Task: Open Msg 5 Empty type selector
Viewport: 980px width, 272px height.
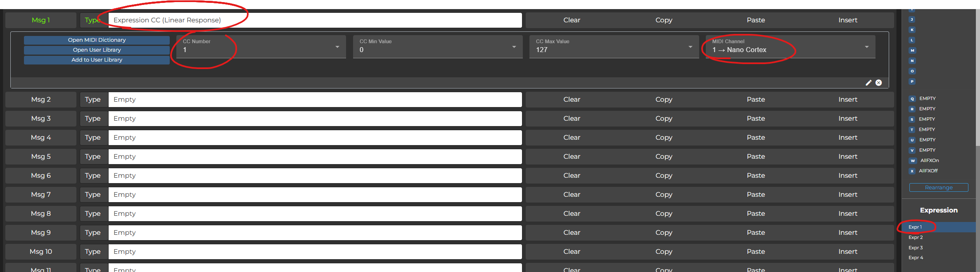Action: point(315,157)
